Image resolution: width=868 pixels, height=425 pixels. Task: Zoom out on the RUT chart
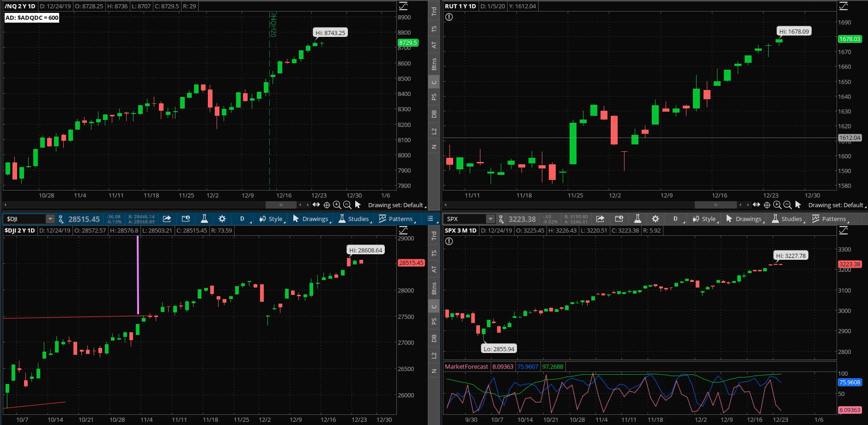click(788, 205)
